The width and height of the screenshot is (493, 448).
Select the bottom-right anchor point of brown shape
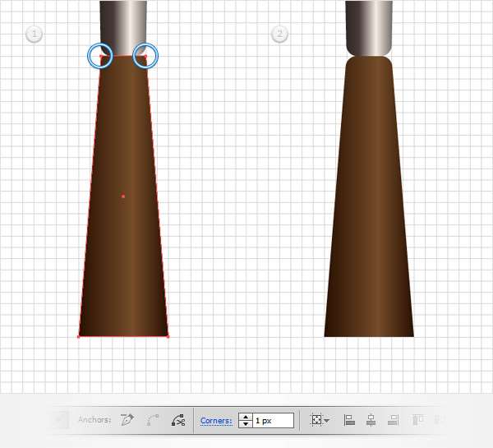(168, 337)
